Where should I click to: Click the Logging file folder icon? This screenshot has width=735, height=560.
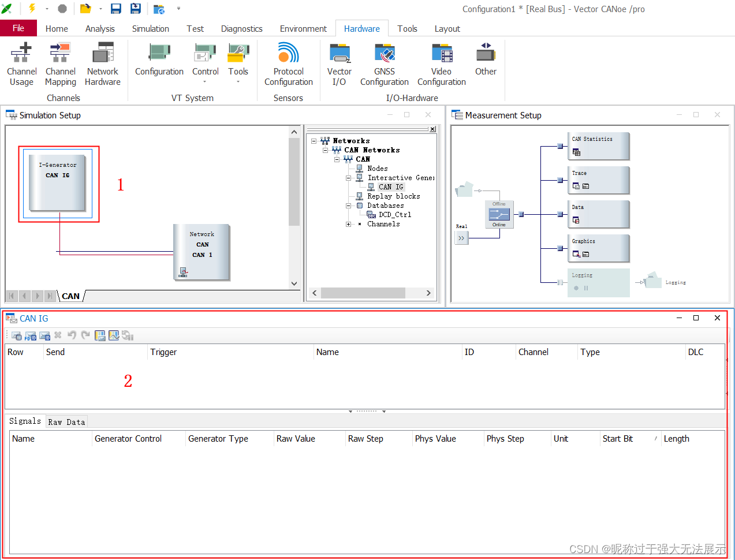pos(652,280)
